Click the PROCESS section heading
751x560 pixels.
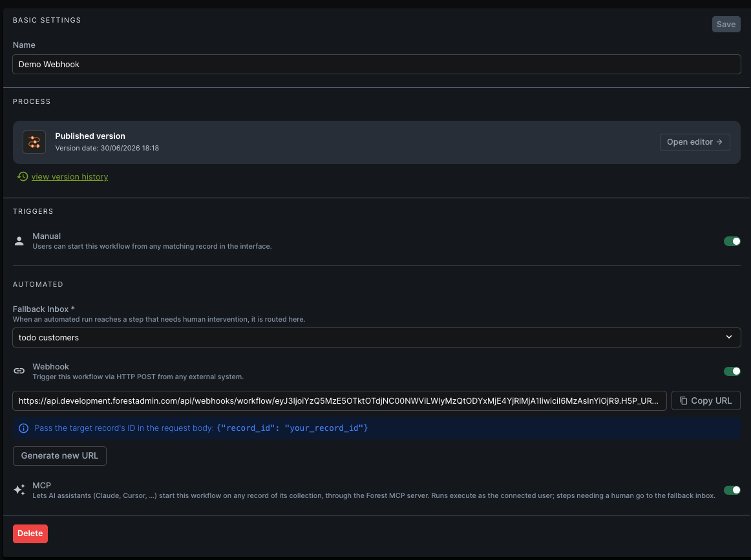(32, 101)
